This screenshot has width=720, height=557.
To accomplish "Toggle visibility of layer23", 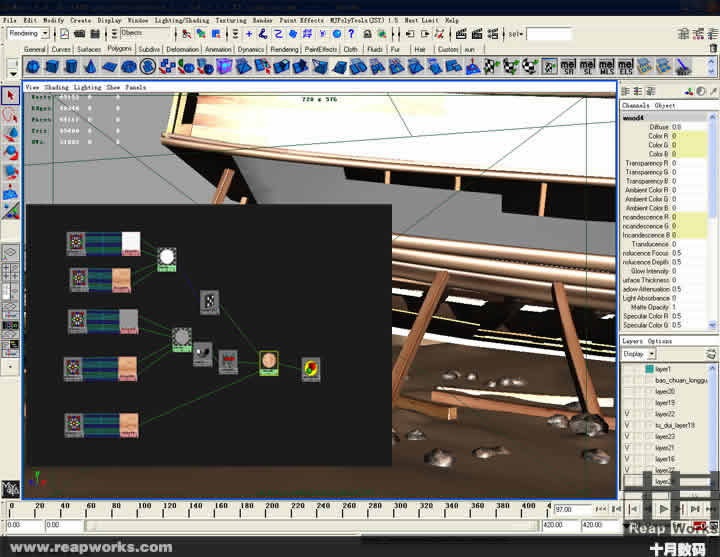I will (x=627, y=437).
